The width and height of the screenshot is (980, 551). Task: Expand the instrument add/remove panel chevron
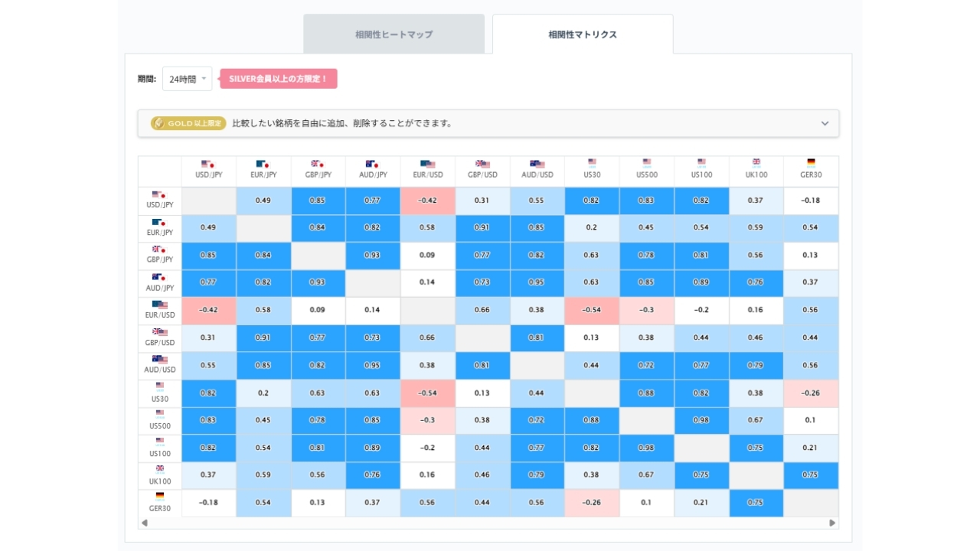tap(825, 123)
